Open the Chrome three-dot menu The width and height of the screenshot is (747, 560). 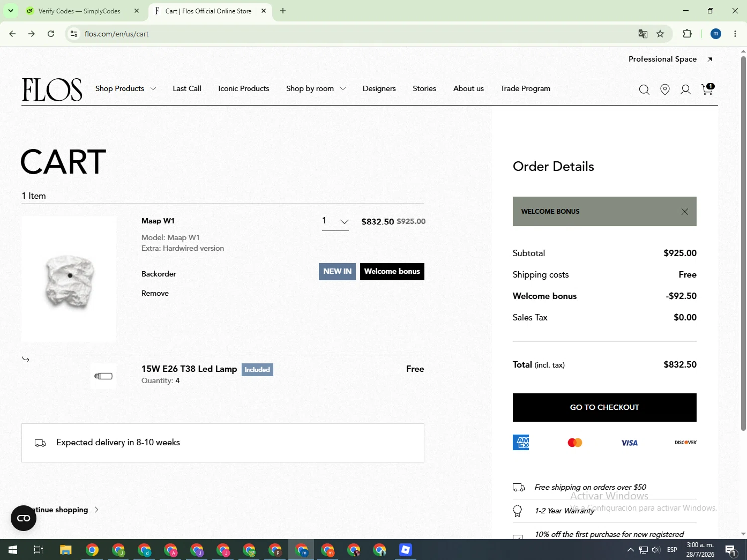pyautogui.click(x=735, y=34)
